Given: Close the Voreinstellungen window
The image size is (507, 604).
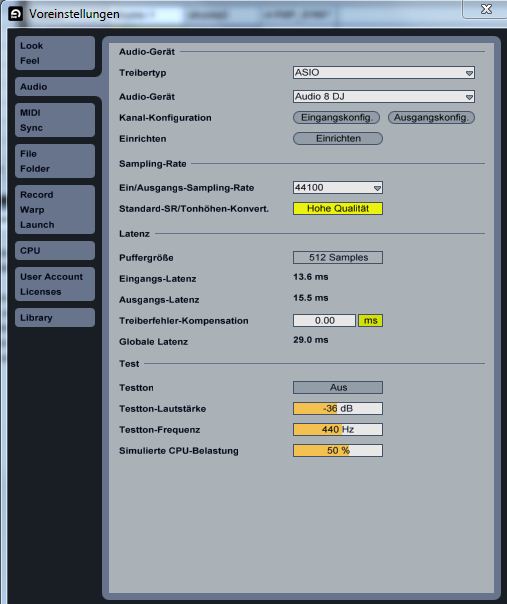Looking at the screenshot, I should [486, 9].
